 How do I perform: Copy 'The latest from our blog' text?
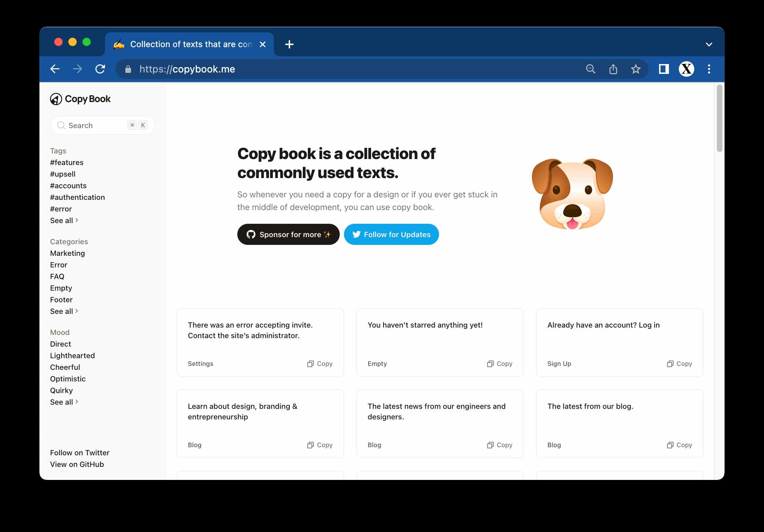(x=680, y=445)
